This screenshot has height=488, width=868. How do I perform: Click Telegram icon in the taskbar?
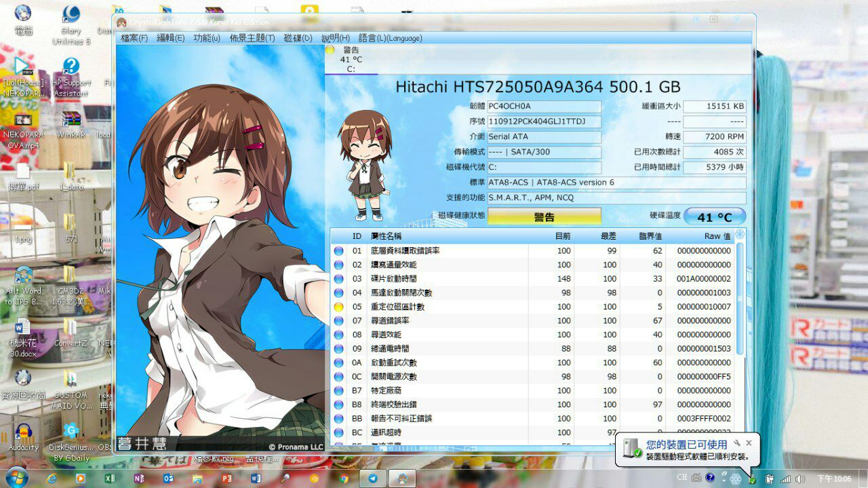[372, 478]
